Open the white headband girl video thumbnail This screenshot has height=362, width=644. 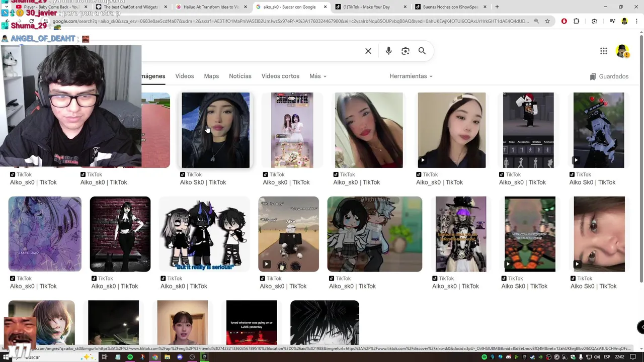452,130
